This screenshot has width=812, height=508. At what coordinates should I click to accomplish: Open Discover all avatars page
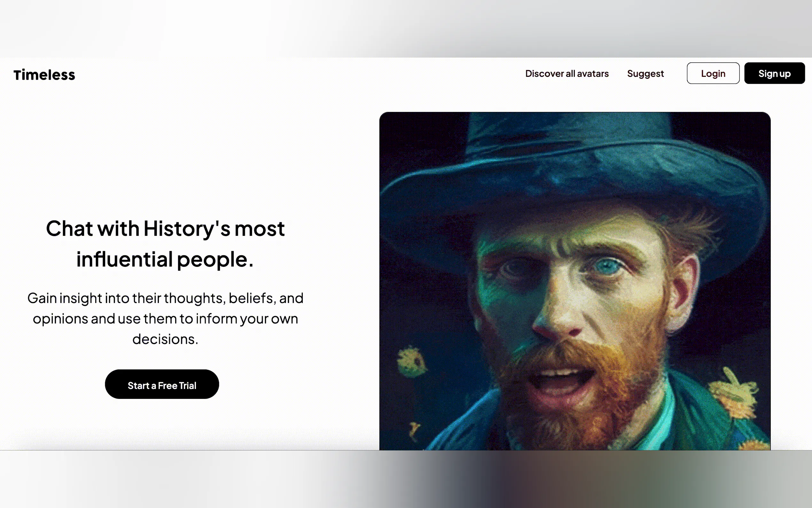[x=566, y=74]
